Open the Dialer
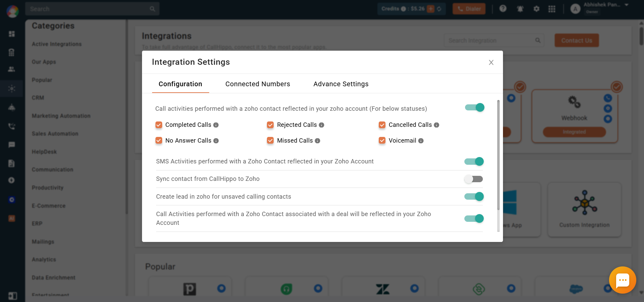The height and width of the screenshot is (302, 644). pyautogui.click(x=469, y=9)
